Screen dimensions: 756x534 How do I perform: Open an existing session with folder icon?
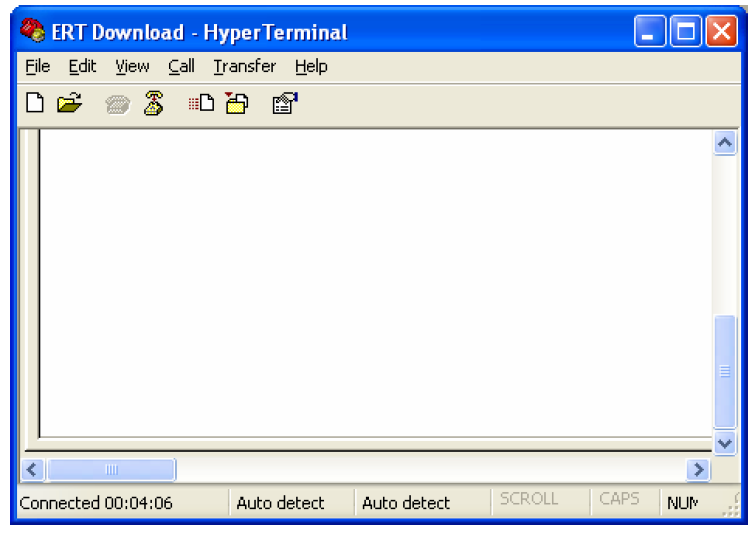[x=69, y=103]
